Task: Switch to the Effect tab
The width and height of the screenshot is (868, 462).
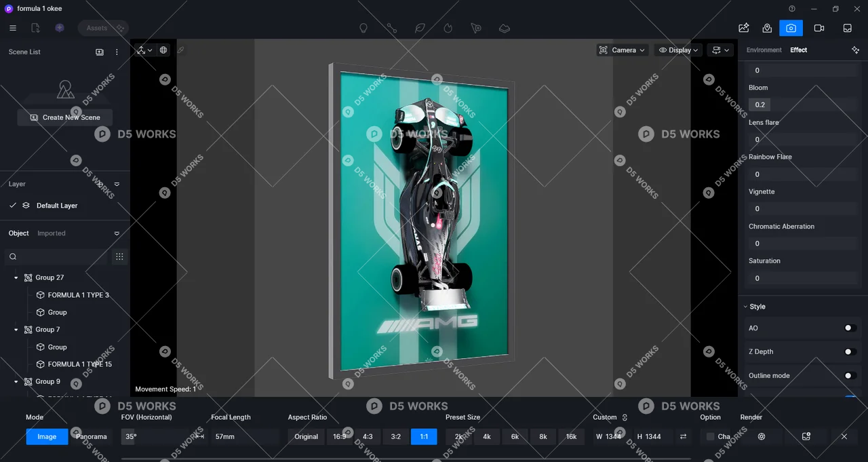Action: tap(799, 50)
